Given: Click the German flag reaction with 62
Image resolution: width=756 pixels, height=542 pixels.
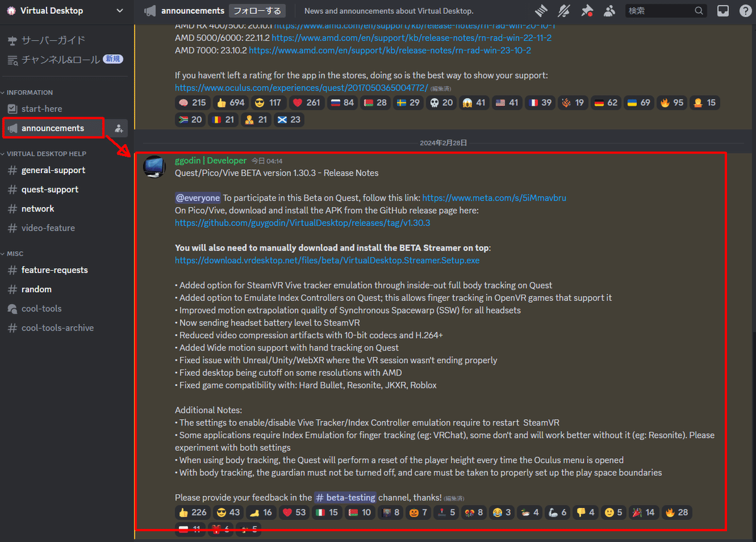Looking at the screenshot, I should pos(605,103).
